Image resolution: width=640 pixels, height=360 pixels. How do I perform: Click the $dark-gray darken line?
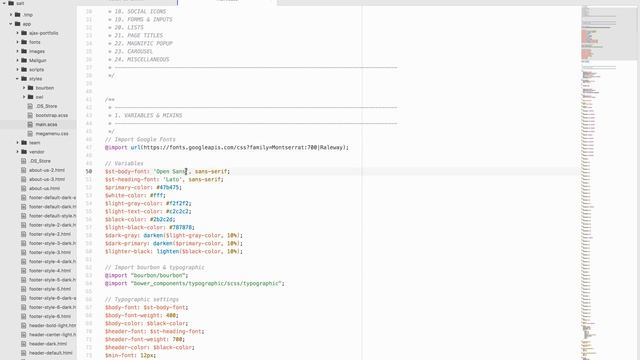click(174, 236)
